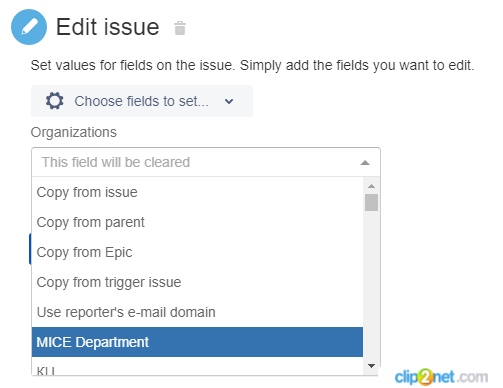The height and width of the screenshot is (388, 503).
Task: Click the scrollbar thumb in the organizations list
Action: [371, 202]
